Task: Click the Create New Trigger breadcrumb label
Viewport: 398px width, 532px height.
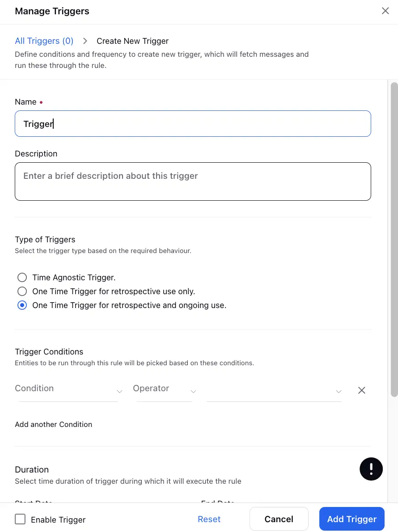Action: tap(132, 41)
